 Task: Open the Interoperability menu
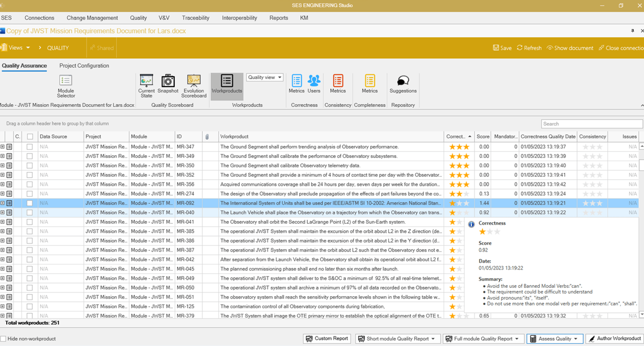pyautogui.click(x=240, y=18)
